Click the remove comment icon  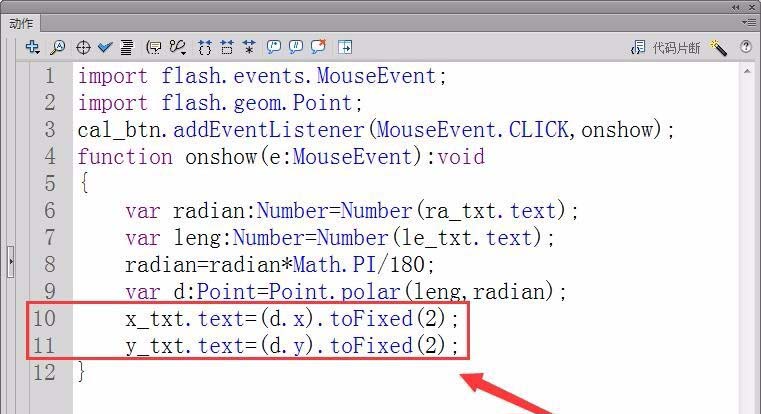pos(318,46)
